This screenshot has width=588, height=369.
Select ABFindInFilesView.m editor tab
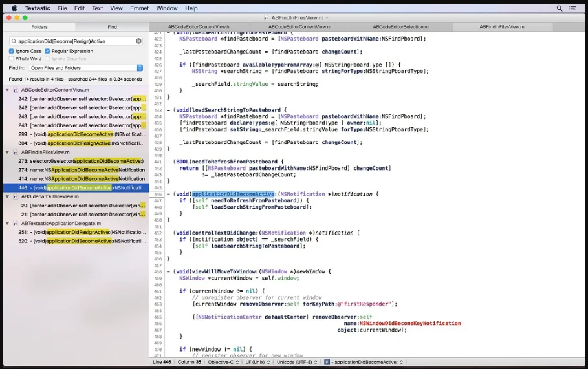(502, 27)
